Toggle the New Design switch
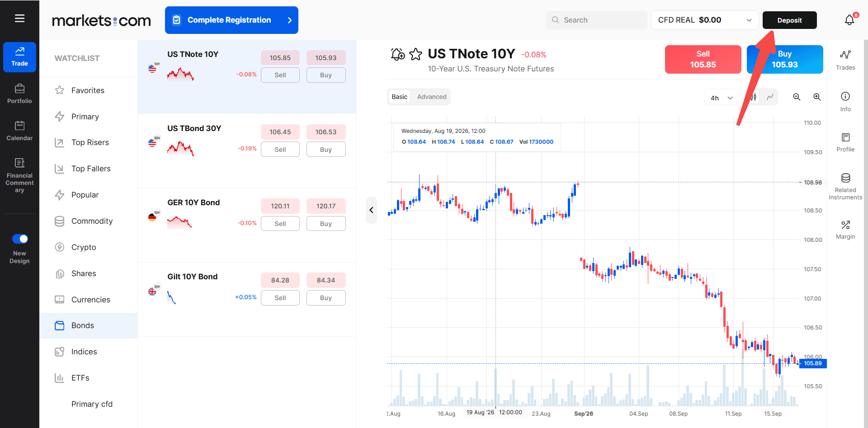The width and height of the screenshot is (868, 428). (20, 239)
